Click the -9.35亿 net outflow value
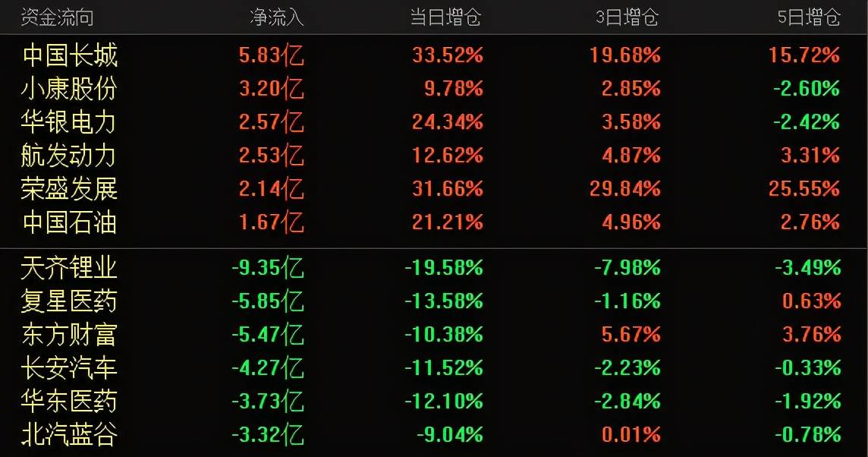The width and height of the screenshot is (868, 457). [268, 268]
